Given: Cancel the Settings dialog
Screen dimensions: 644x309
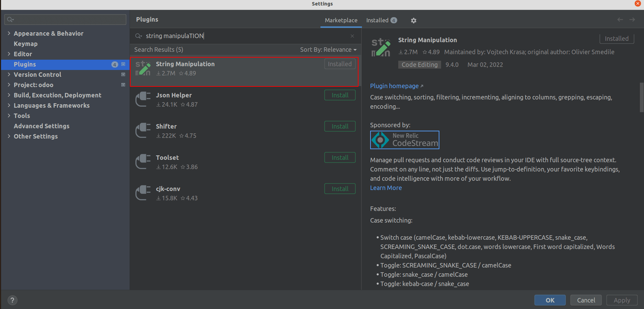Looking at the screenshot, I should [586, 300].
